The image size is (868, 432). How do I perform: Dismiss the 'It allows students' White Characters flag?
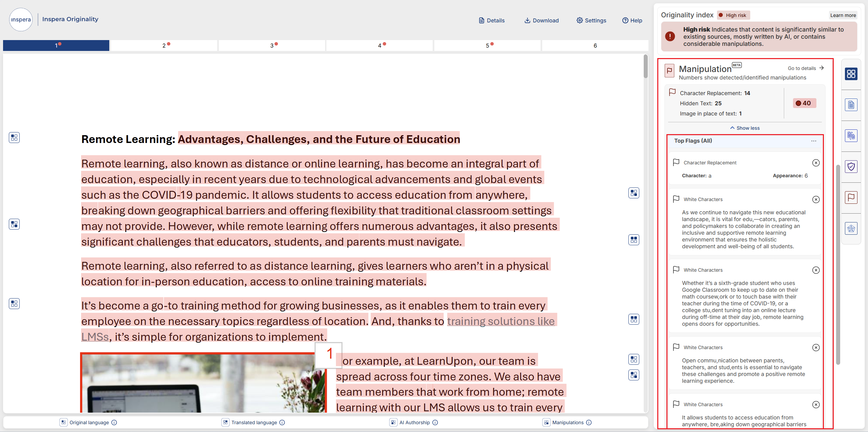pyautogui.click(x=816, y=405)
